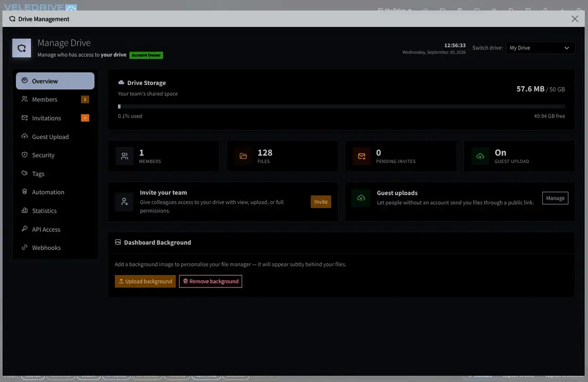Click the 49.94 GB free text
The height and width of the screenshot is (382, 588).
[549, 116]
